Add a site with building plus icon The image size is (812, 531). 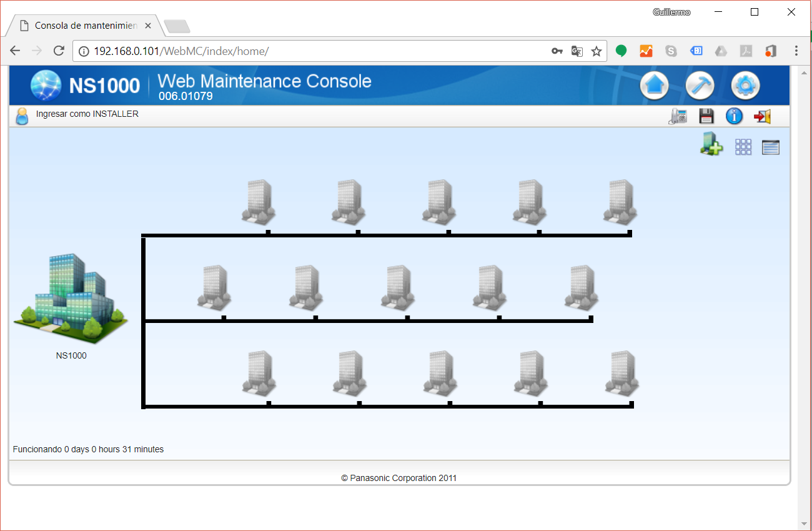[711, 145]
